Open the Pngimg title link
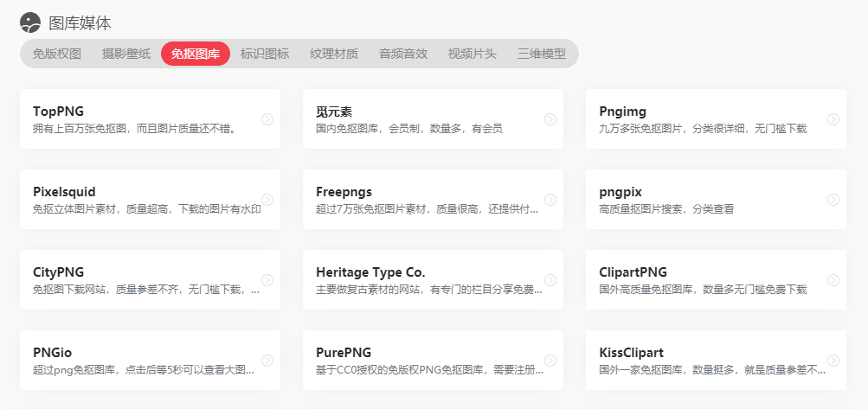This screenshot has height=409, width=868. (622, 112)
